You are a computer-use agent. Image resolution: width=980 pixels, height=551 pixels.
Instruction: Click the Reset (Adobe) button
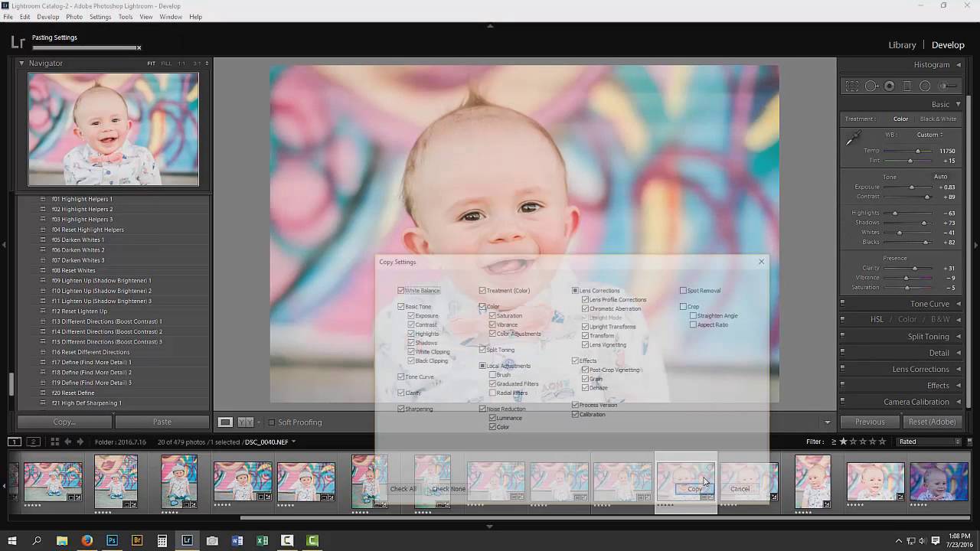tap(932, 422)
